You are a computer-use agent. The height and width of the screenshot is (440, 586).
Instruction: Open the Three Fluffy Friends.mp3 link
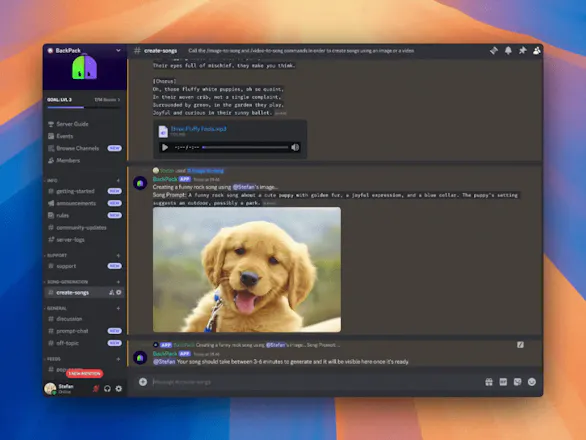(198, 129)
